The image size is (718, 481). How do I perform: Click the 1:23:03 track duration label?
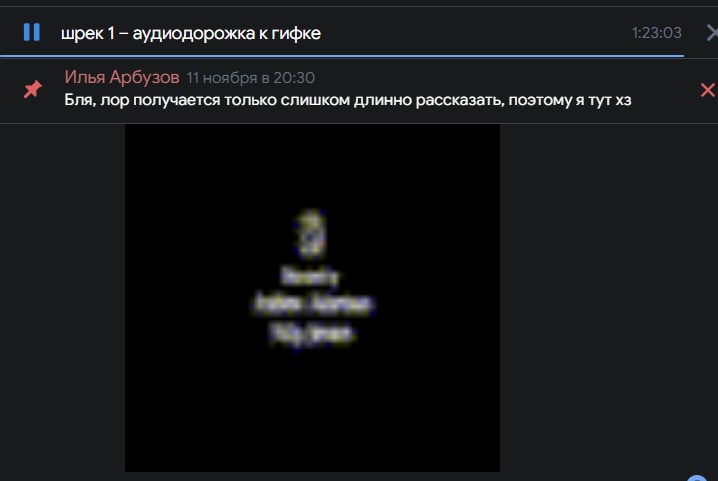(657, 33)
